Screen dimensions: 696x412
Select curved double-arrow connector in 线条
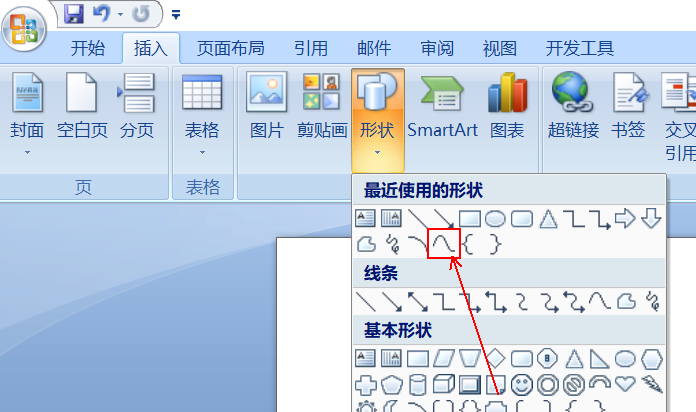coord(574,301)
